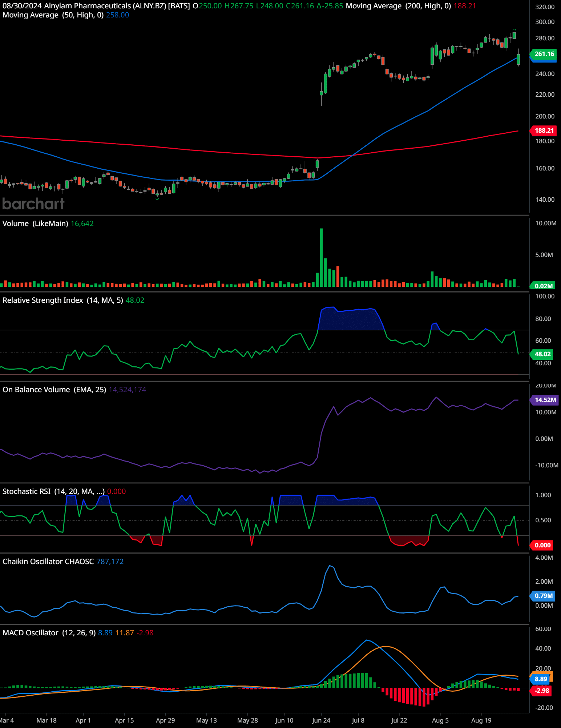Image resolution: width=561 pixels, height=728 pixels.
Task: Click the red -2.98 MACD histogram tag
Action: pos(541,691)
